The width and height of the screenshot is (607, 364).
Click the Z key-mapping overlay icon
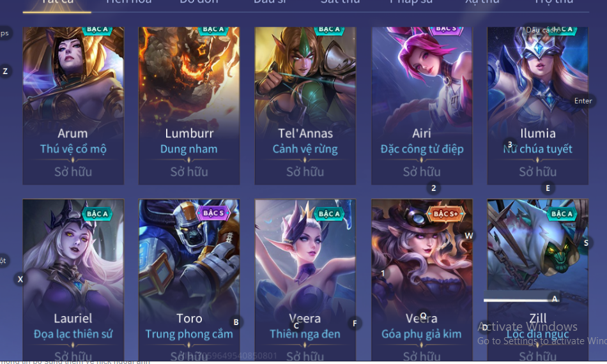point(5,71)
